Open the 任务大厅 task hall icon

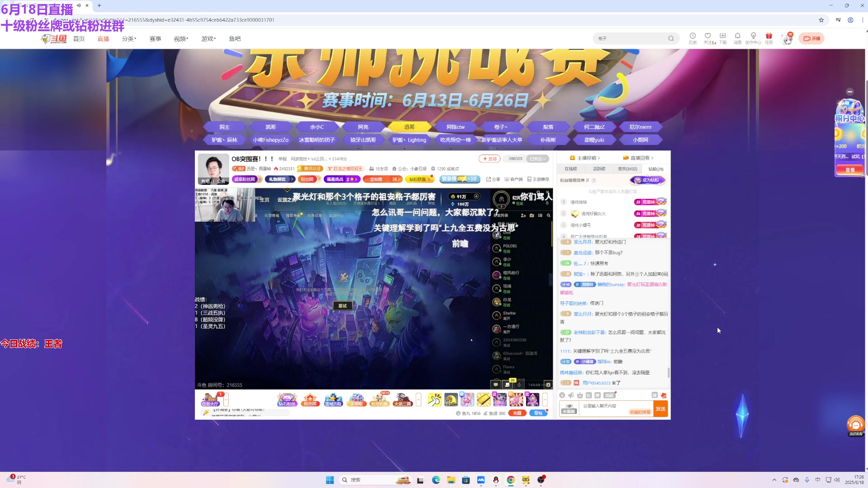point(210,399)
